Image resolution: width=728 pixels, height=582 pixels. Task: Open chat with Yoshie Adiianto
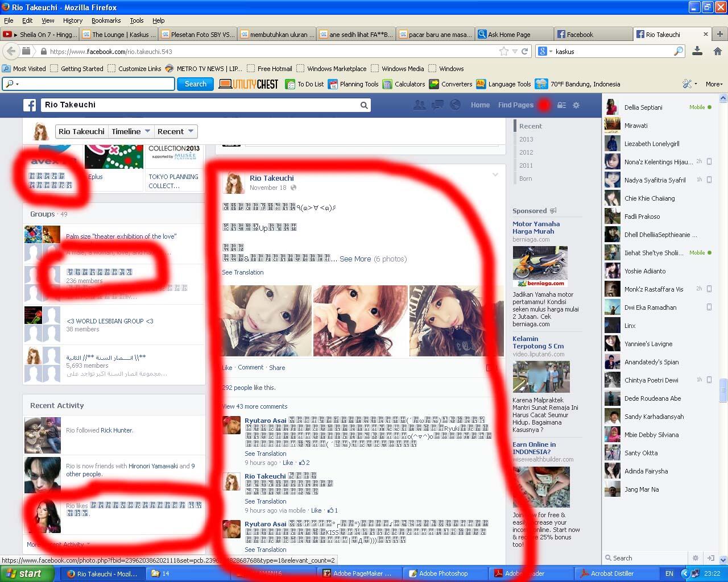(x=659, y=271)
